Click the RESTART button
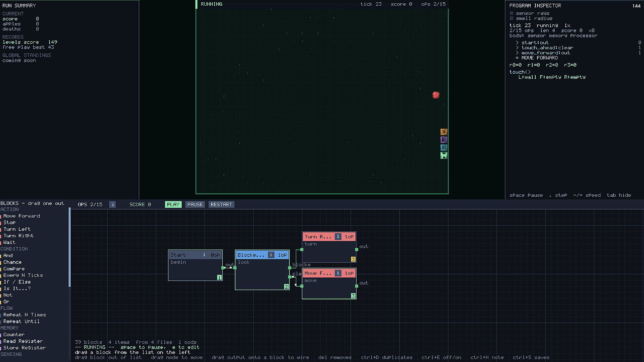The image size is (644, 362). (221, 204)
